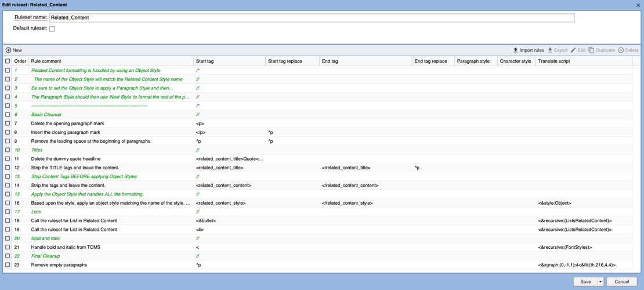Check the box for rule 23

8,265
